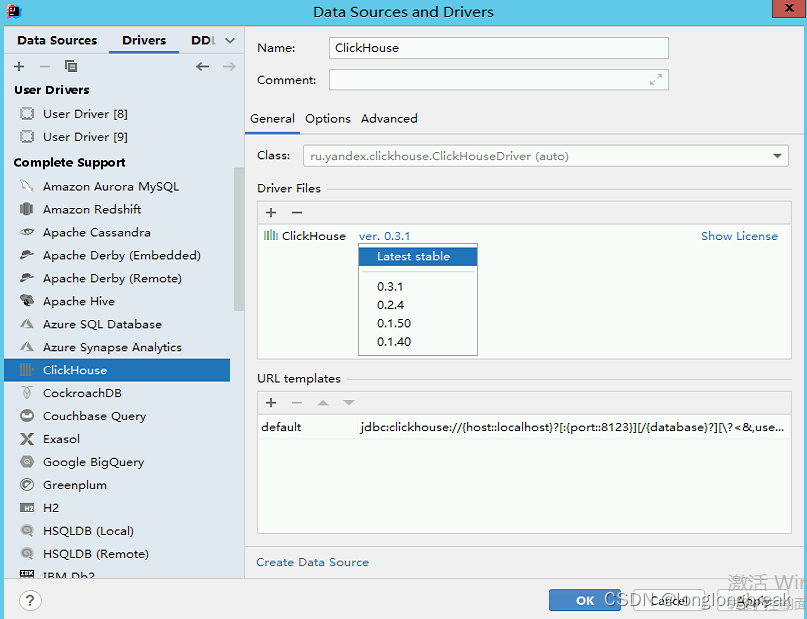
Task: Expand the Comment field with its corner icon
Action: (x=657, y=80)
